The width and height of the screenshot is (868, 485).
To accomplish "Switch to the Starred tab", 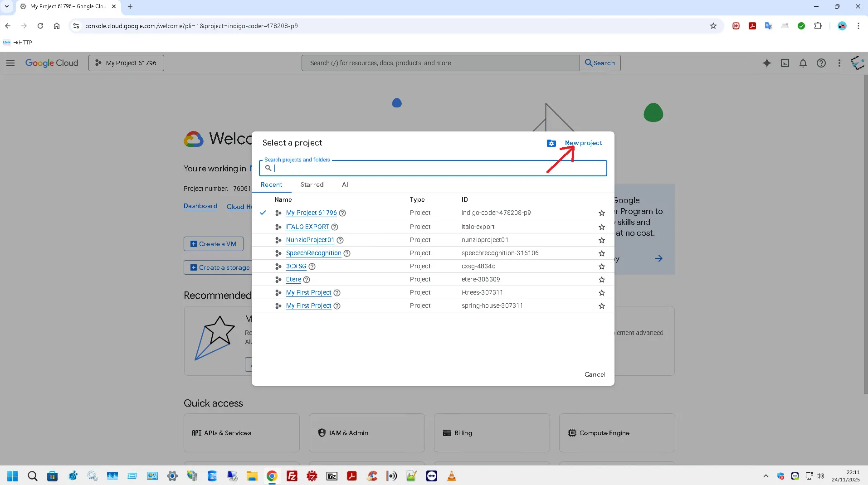I will point(312,184).
